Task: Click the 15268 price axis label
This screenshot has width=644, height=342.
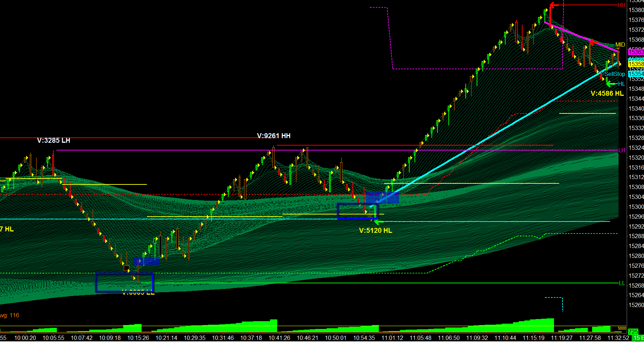Action: (x=636, y=285)
